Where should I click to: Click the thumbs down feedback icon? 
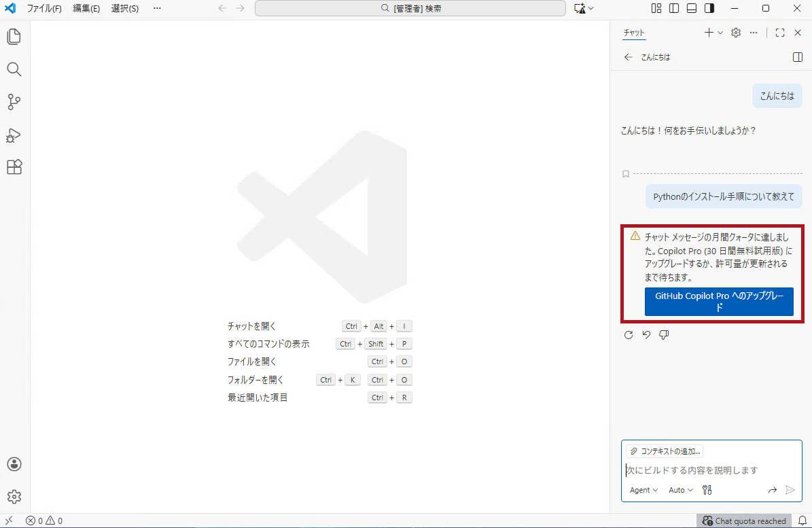[x=664, y=335]
